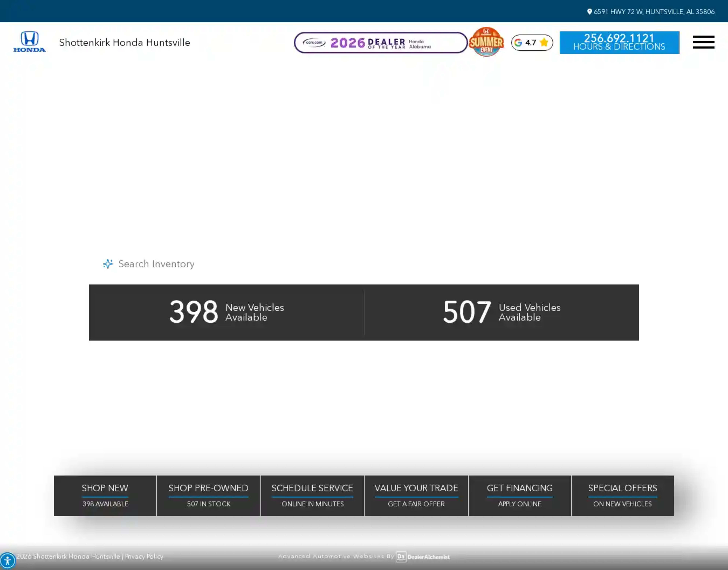Click the Honda logo
Image resolution: width=728 pixels, height=570 pixels.
(29, 42)
